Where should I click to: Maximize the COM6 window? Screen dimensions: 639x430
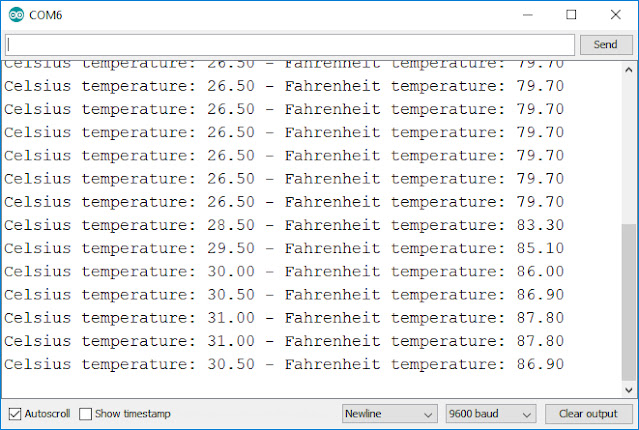(x=571, y=15)
